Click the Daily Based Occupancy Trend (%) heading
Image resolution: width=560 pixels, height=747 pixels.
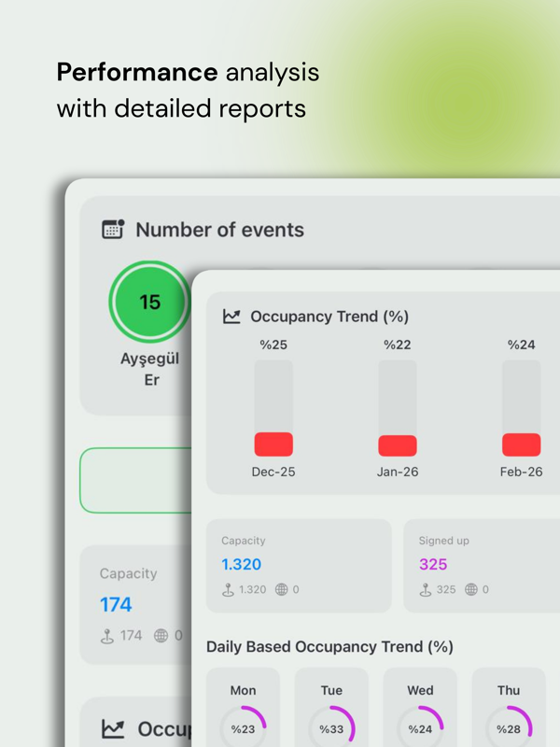[x=329, y=646]
